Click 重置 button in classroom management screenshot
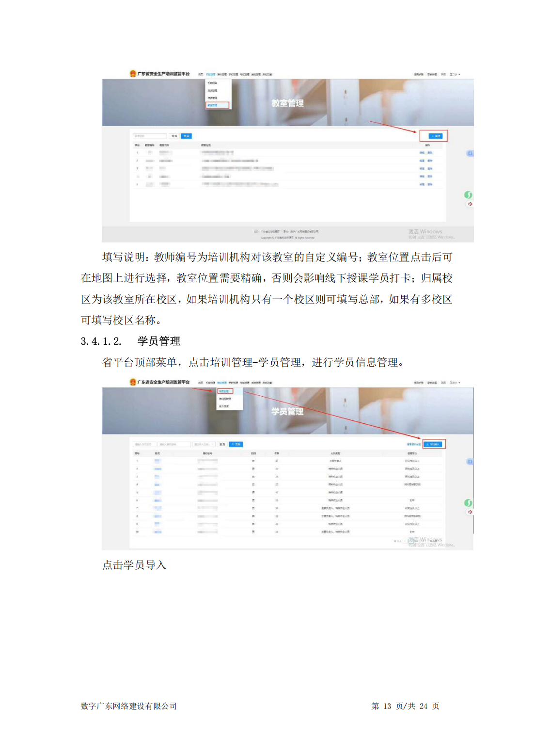The image size is (534, 756). point(174,136)
